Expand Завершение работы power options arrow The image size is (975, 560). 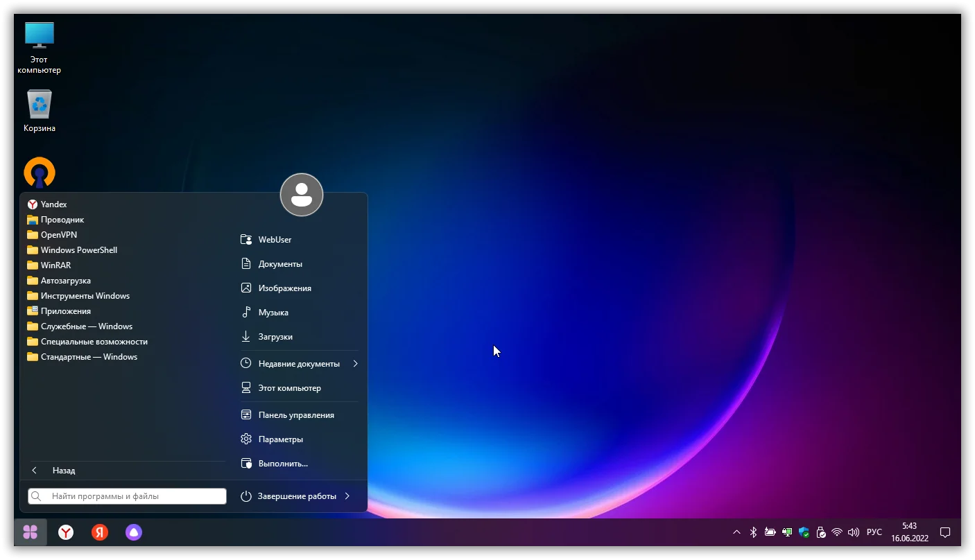pos(347,496)
